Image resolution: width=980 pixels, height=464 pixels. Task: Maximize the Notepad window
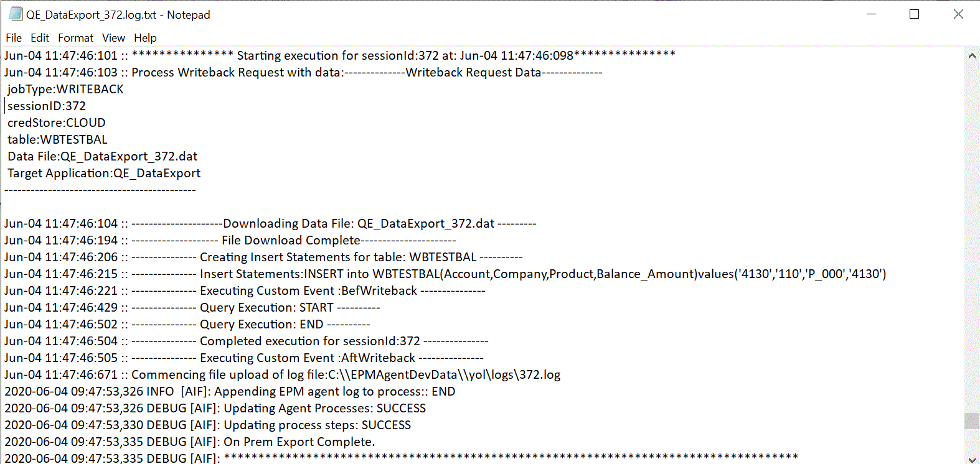[x=914, y=14]
